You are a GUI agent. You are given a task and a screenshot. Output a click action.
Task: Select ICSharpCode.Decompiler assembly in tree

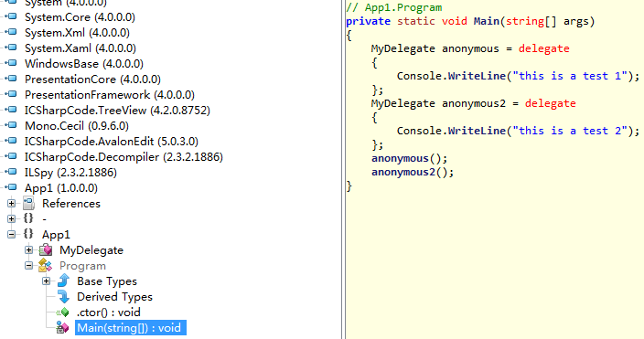[x=123, y=157]
